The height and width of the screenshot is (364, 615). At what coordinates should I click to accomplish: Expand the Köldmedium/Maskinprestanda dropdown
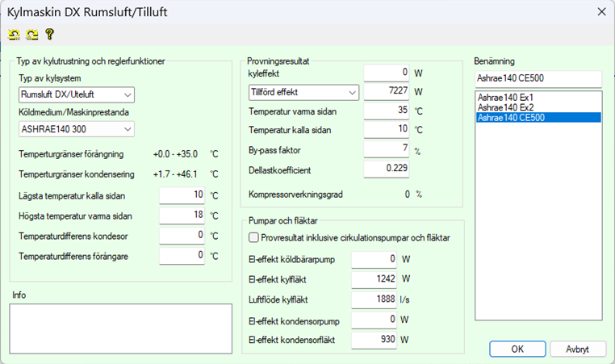tap(76, 128)
